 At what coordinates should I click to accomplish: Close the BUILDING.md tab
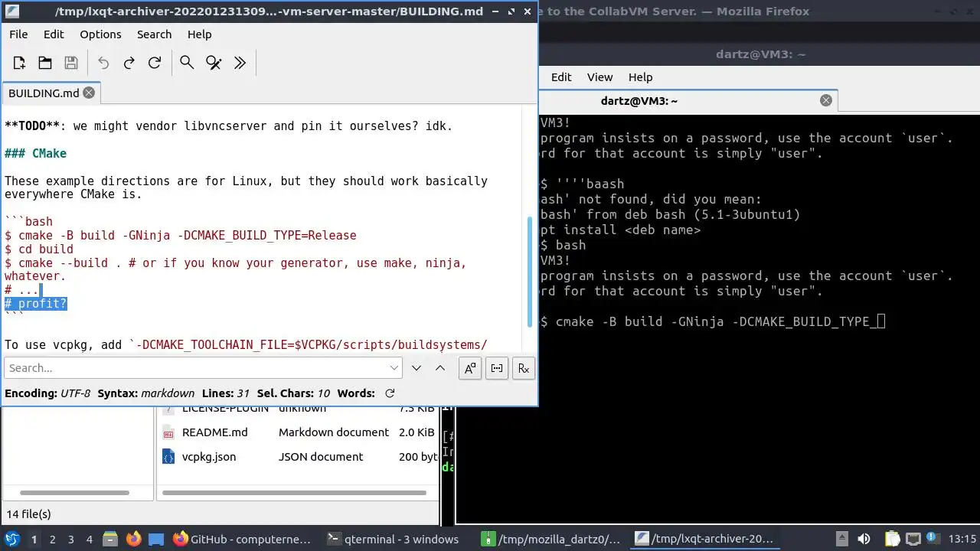[89, 93]
